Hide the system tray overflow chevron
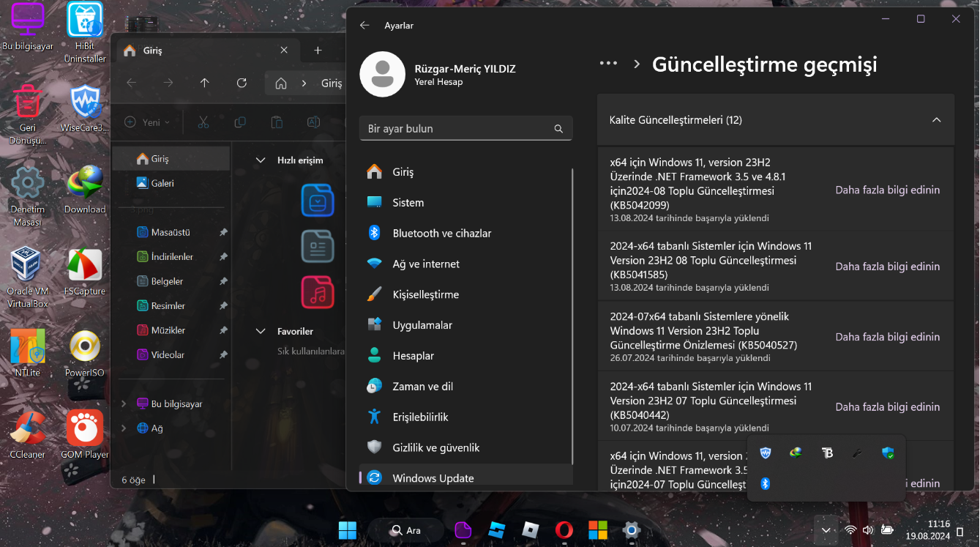This screenshot has height=547, width=980. (826, 530)
